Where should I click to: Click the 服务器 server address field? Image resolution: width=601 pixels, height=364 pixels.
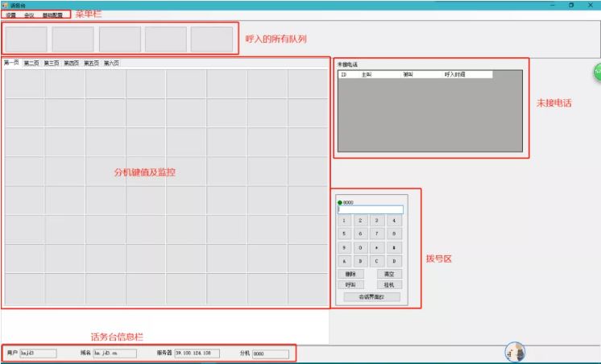coord(197,353)
